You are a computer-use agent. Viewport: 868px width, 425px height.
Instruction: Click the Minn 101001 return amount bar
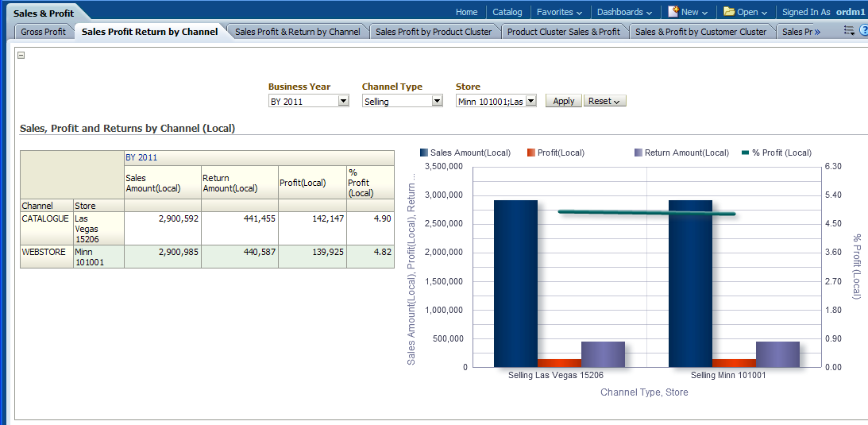tap(777, 355)
